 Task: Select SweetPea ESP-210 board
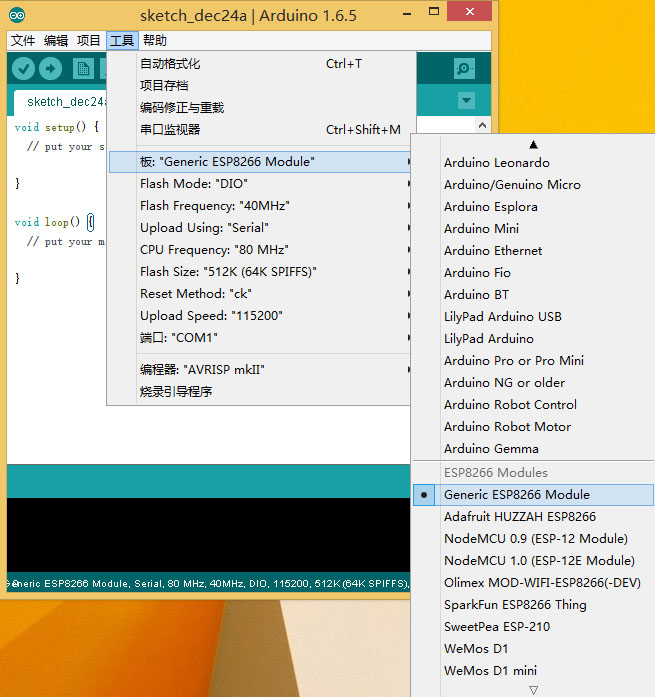534,627
